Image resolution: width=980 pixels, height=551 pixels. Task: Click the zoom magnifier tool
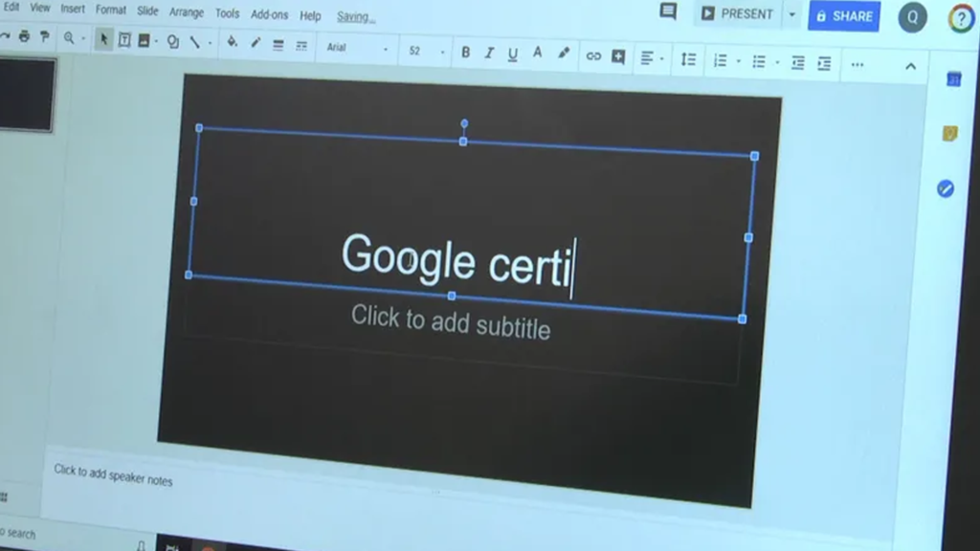pyautogui.click(x=69, y=38)
